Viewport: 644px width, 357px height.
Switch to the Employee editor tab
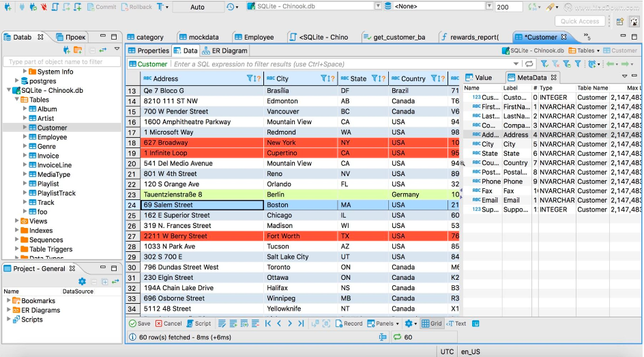(254, 37)
